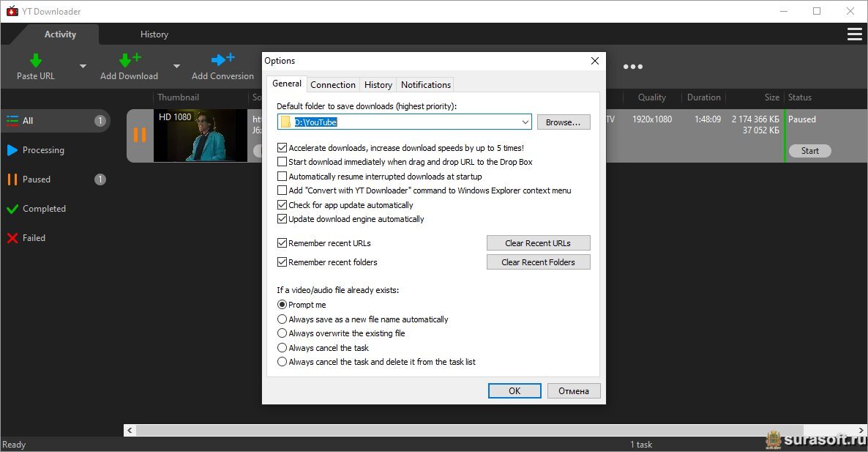Enable Automatically resume interrupted downloads at startup
The height and width of the screenshot is (452, 868).
pos(282,176)
